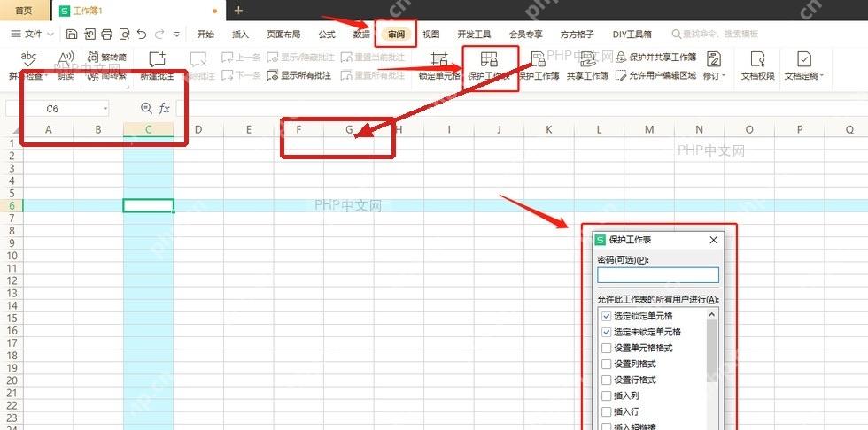Click the 上一条 previous comment button

click(241, 57)
